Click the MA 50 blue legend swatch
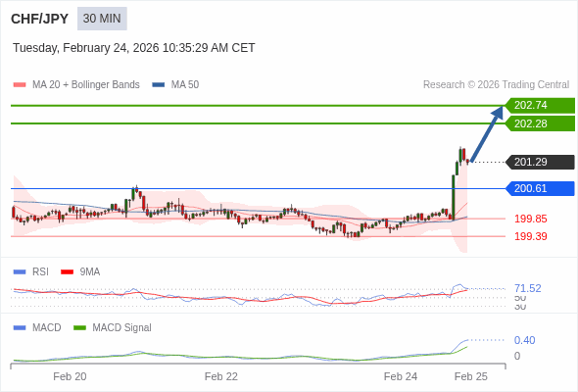 pos(159,85)
